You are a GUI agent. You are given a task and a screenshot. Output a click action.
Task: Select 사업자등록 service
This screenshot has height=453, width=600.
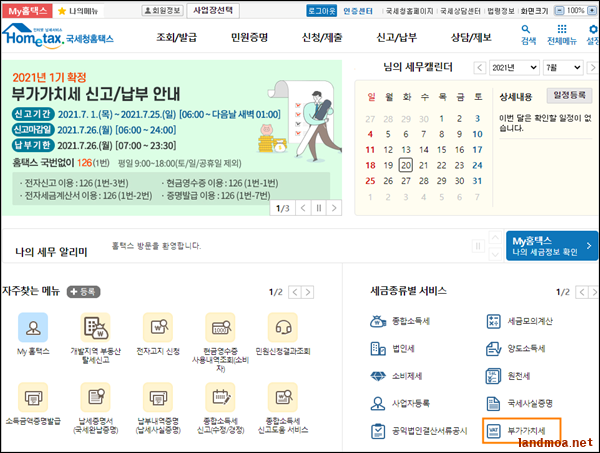click(400, 403)
